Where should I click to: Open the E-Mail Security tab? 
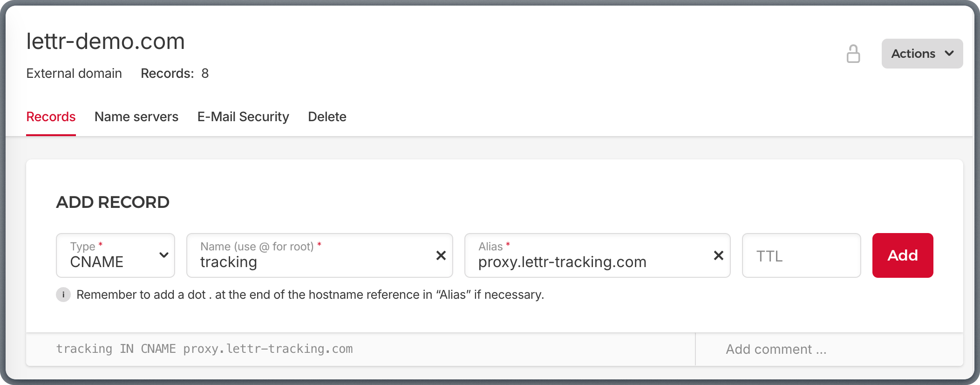(243, 117)
